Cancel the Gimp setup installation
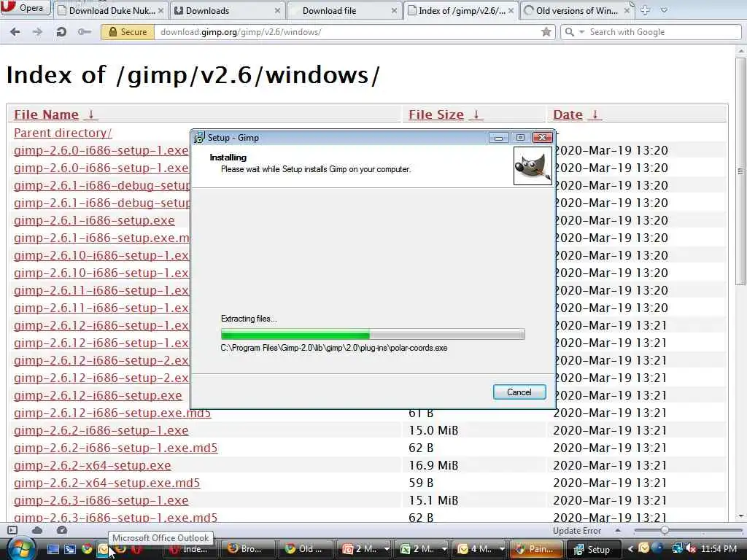 (519, 392)
